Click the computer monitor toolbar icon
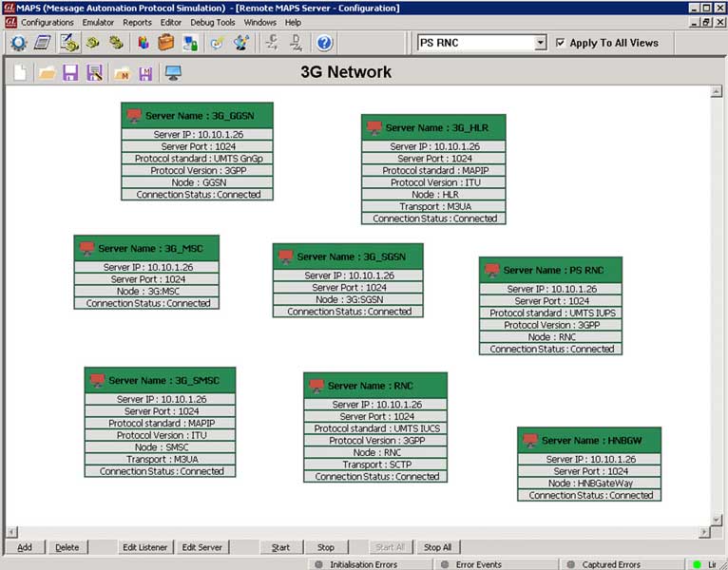This screenshot has height=570, width=728. 173,73
